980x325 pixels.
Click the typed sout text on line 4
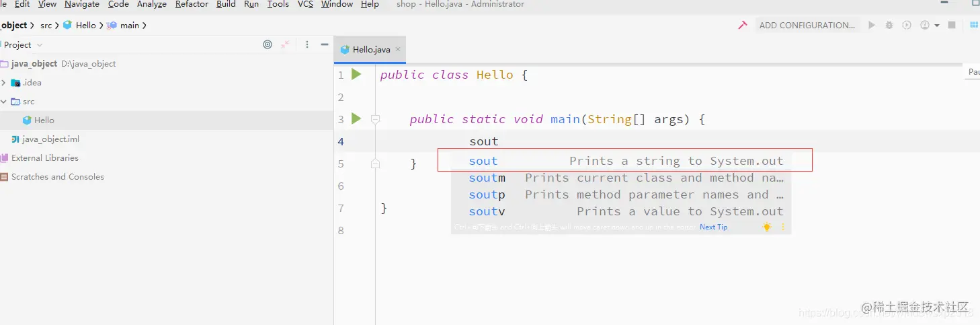tap(484, 141)
